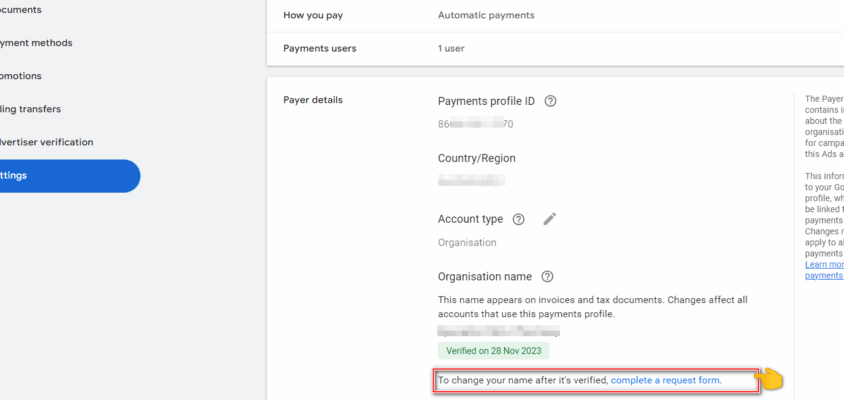Click the blurred Organisation name value
This screenshot has width=844, height=400.
pos(498,331)
